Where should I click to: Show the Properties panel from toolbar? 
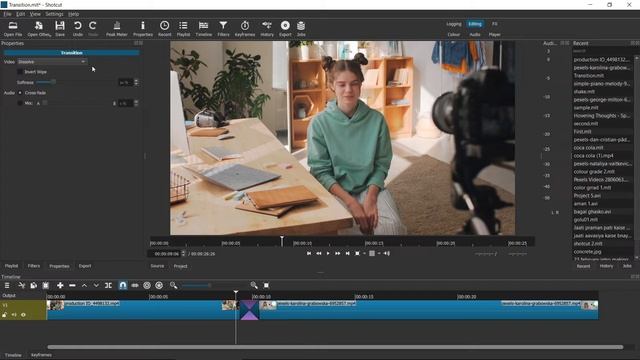[143, 29]
